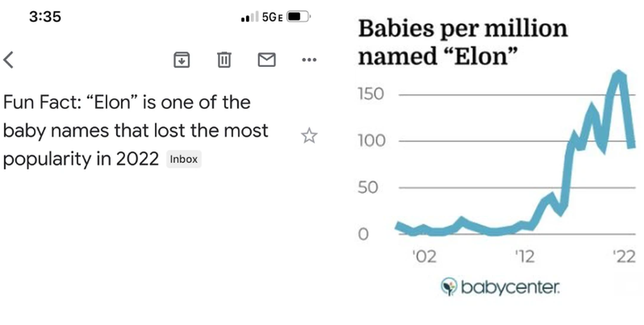Tap the peak of the blue line

(x=619, y=73)
